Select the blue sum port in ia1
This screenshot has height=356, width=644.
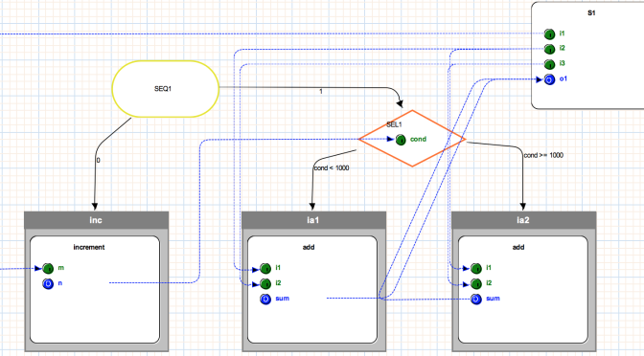click(x=265, y=299)
